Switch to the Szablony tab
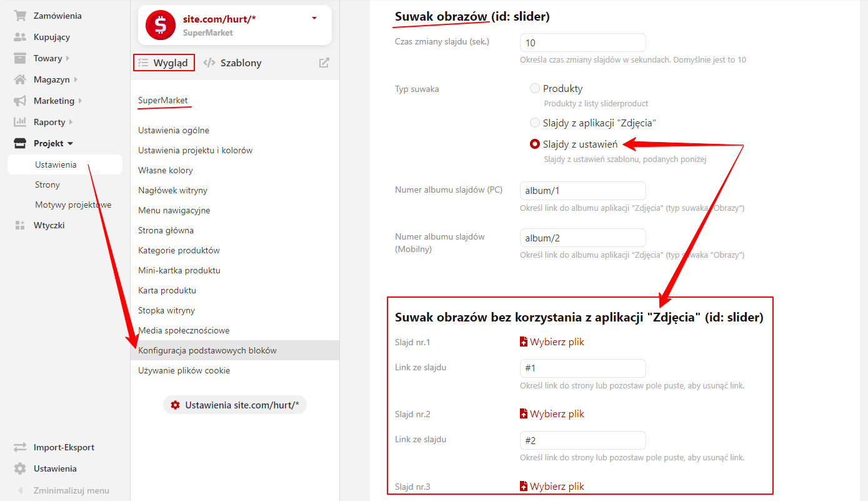The height and width of the screenshot is (501, 868). point(232,63)
